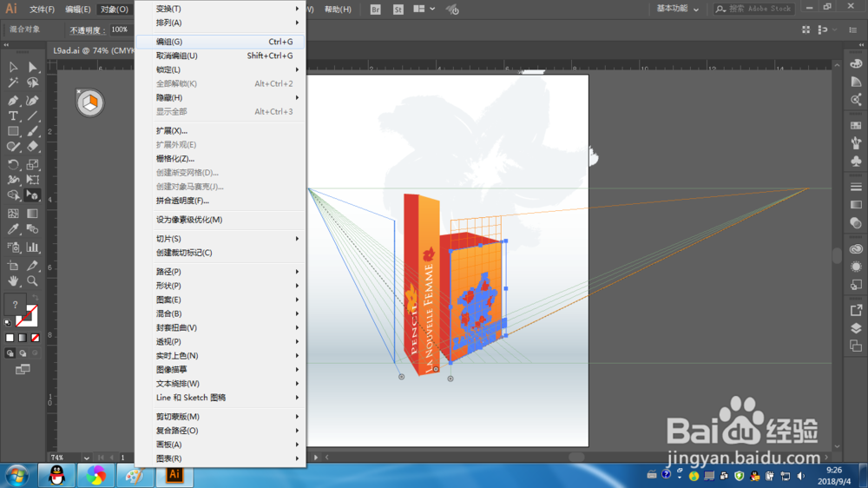868x488 pixels.
Task: Expand the 封套扭曲(V) submenu
Action: point(221,328)
